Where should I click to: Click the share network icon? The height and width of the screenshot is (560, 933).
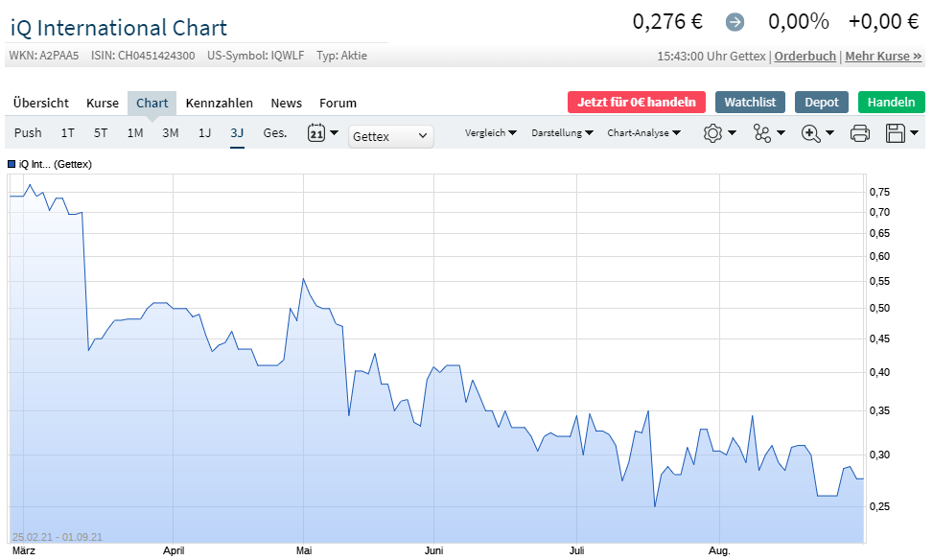click(763, 134)
